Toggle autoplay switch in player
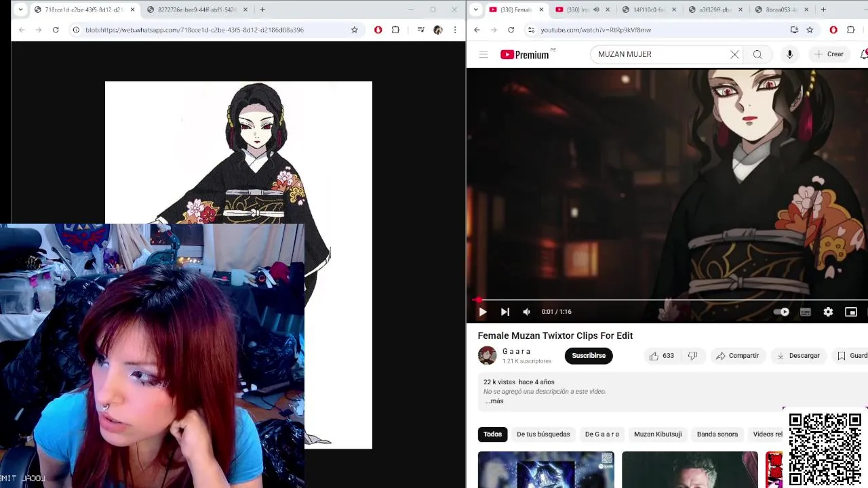868x488 pixels. (x=782, y=312)
